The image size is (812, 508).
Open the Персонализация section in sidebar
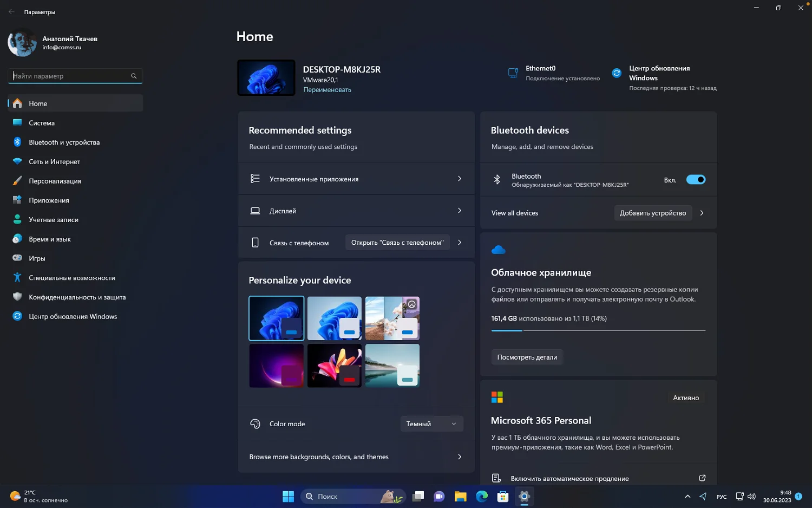55,181
